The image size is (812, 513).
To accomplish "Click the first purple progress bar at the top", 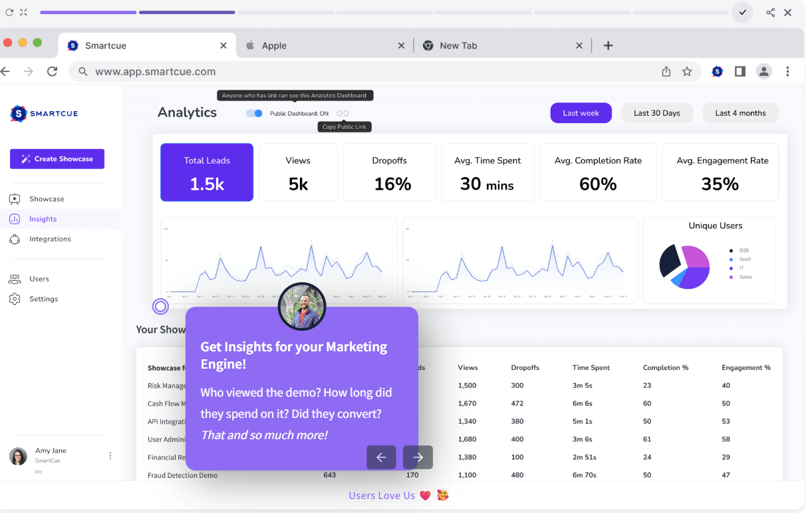I will (x=88, y=12).
